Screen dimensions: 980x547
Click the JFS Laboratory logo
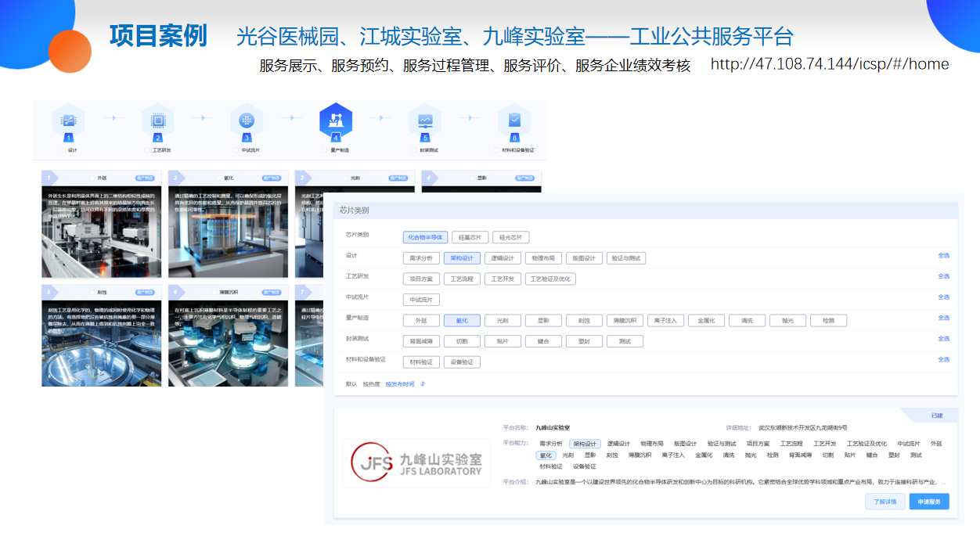coord(416,463)
